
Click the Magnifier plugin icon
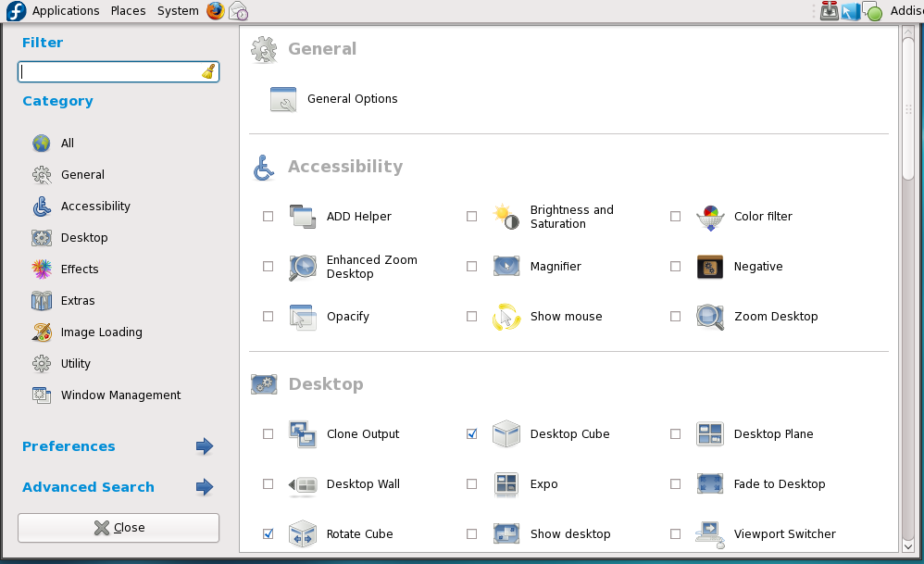tap(506, 267)
